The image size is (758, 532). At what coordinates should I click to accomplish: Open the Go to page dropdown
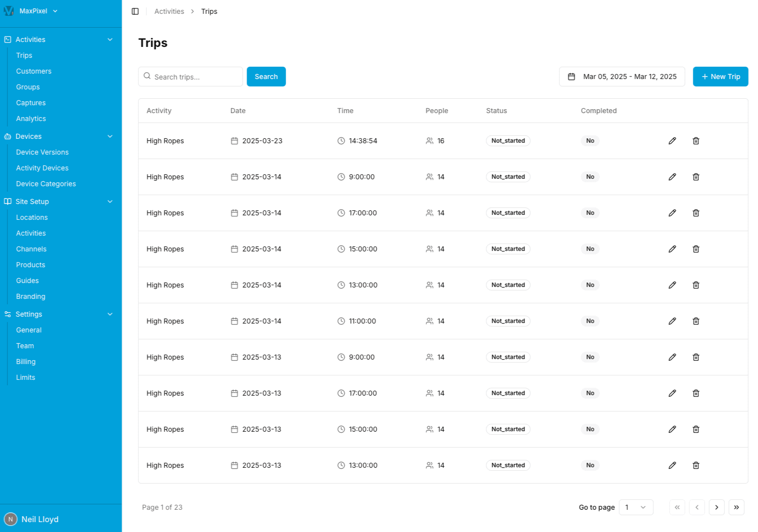635,507
